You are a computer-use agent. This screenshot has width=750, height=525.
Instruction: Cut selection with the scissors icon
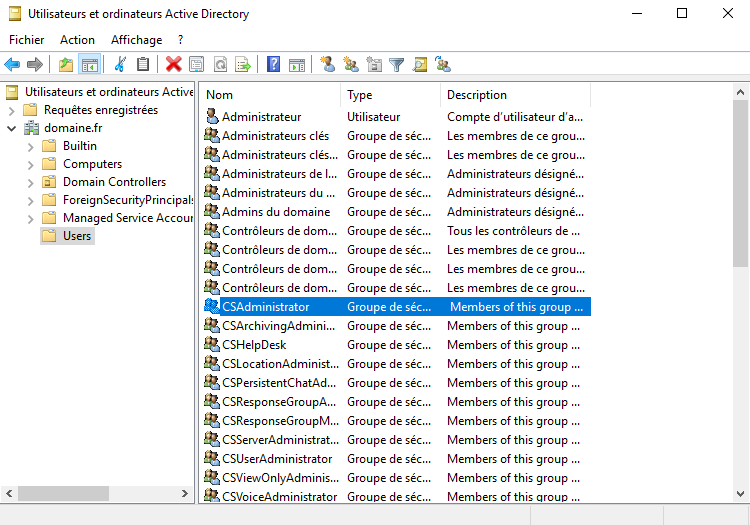120,64
